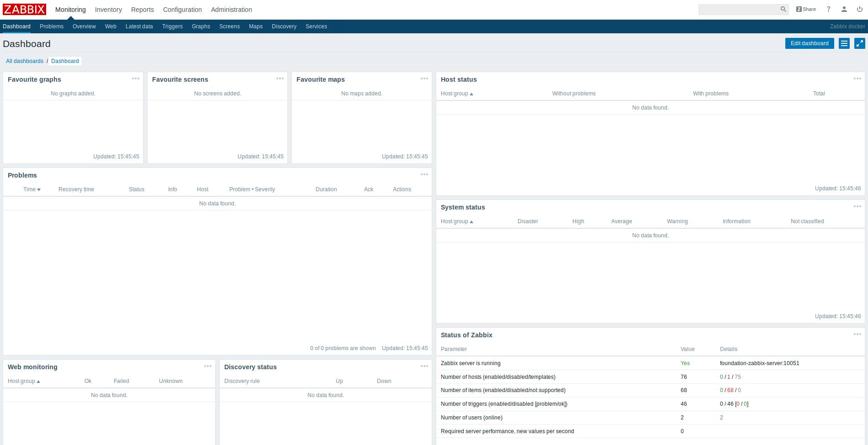Open System status widget options menu
The image size is (868, 445).
[857, 207]
